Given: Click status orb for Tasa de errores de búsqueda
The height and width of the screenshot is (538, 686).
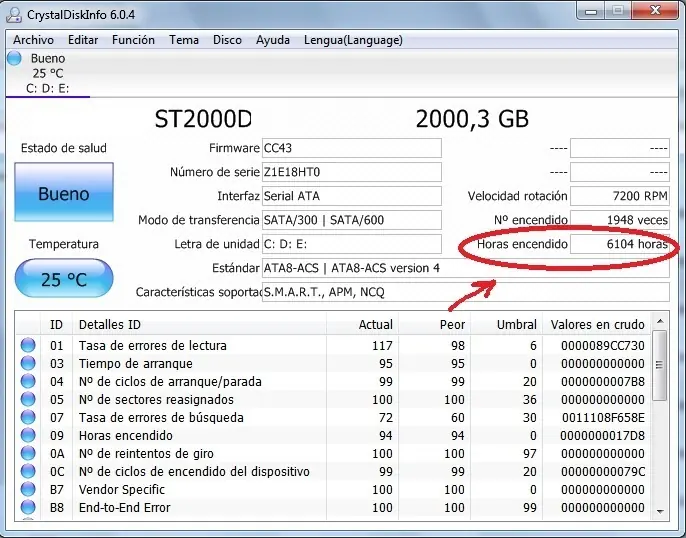Looking at the screenshot, I should point(28,417).
